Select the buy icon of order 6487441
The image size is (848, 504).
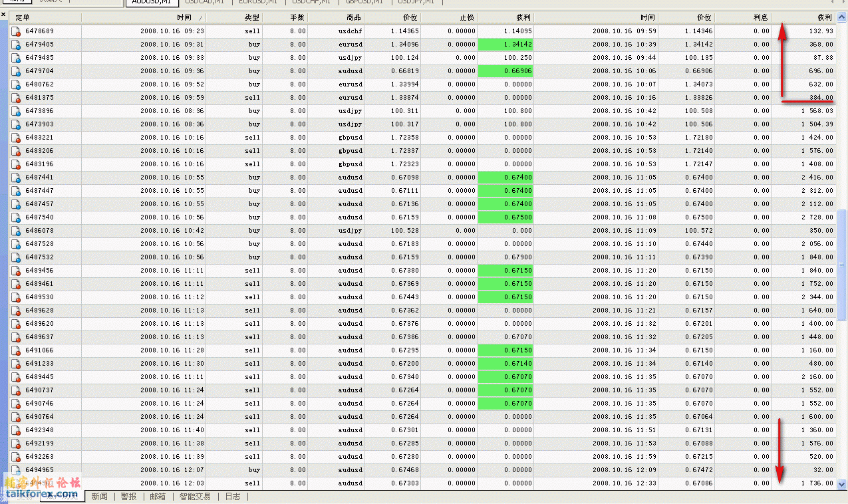click(16, 178)
